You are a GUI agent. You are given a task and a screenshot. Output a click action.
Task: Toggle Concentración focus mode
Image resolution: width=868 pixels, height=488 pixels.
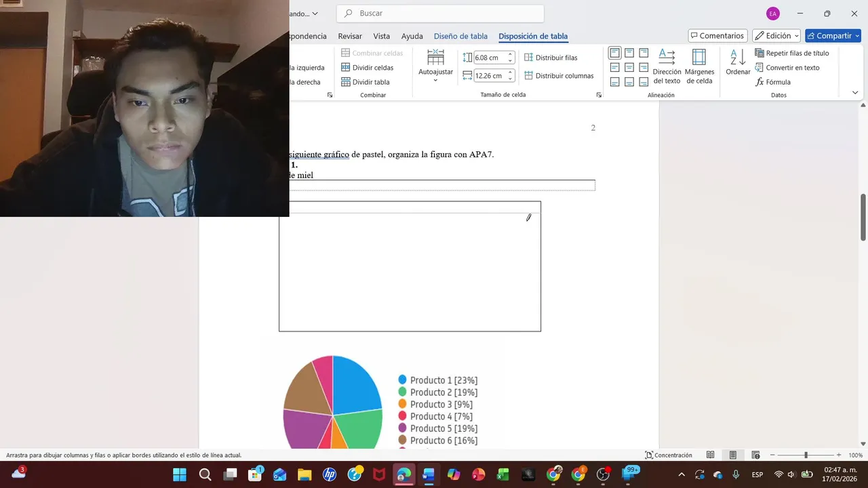pos(669,455)
